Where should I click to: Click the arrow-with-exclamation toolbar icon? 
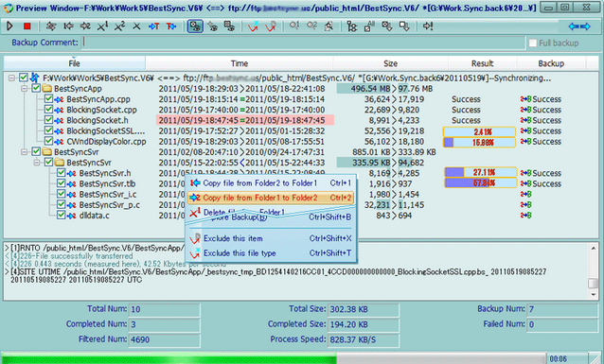[x=428, y=26]
